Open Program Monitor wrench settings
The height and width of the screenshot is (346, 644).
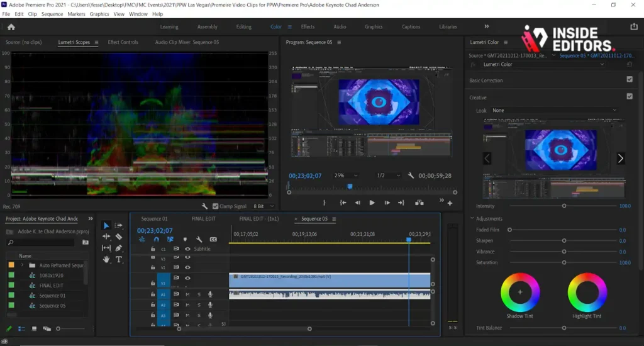click(411, 176)
